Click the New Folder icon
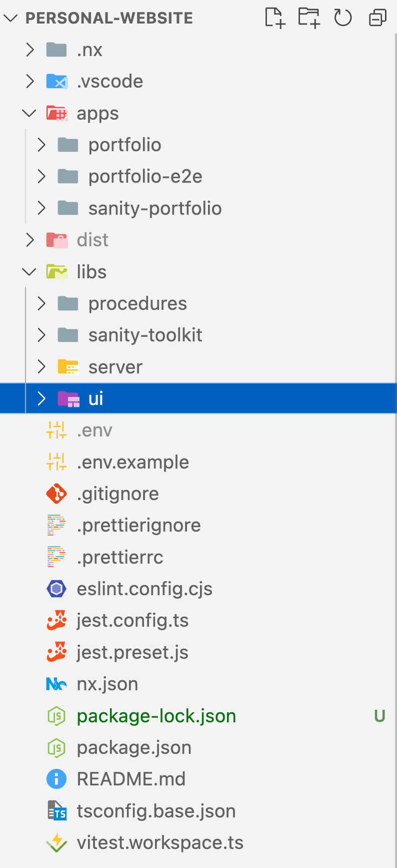 (309, 18)
